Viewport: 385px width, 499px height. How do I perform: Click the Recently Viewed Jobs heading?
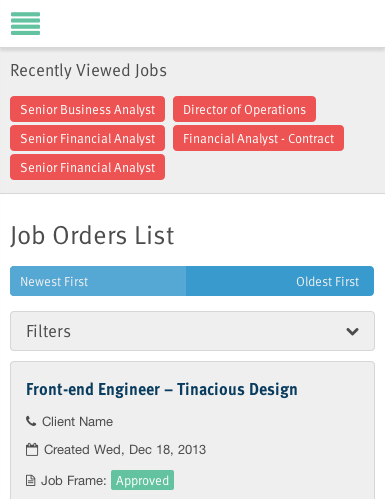(89, 70)
